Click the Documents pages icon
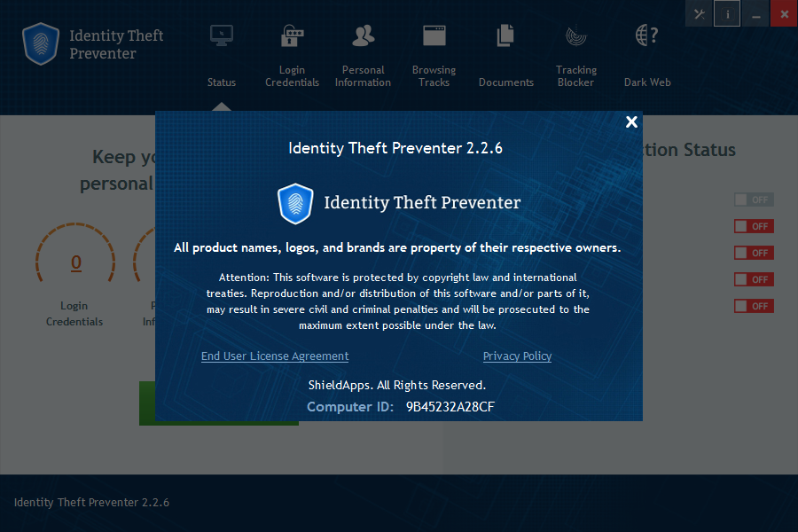Screen dimensions: 798x532 click(505, 35)
